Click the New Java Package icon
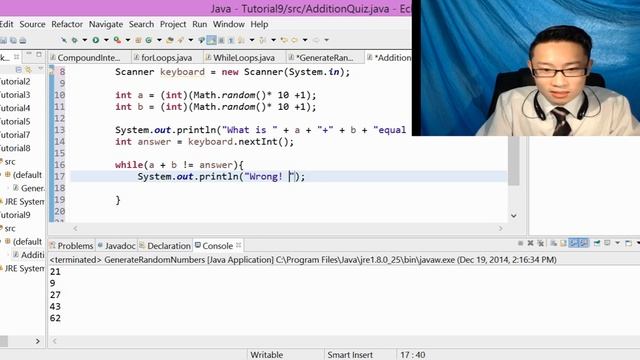The height and width of the screenshot is (360, 640). (138, 40)
